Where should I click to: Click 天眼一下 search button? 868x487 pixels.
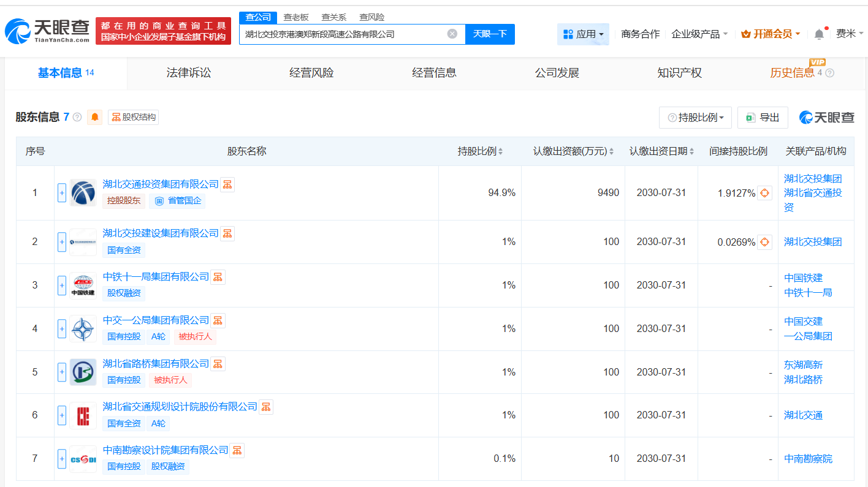click(490, 34)
